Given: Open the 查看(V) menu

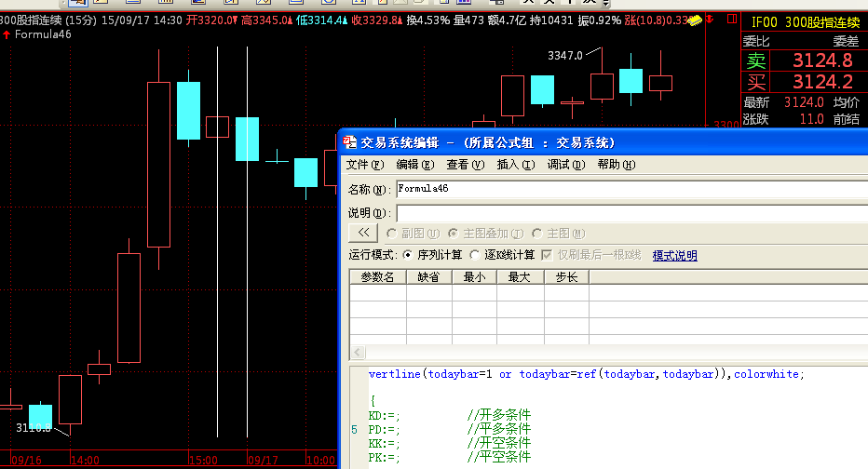Looking at the screenshot, I should tap(466, 165).
